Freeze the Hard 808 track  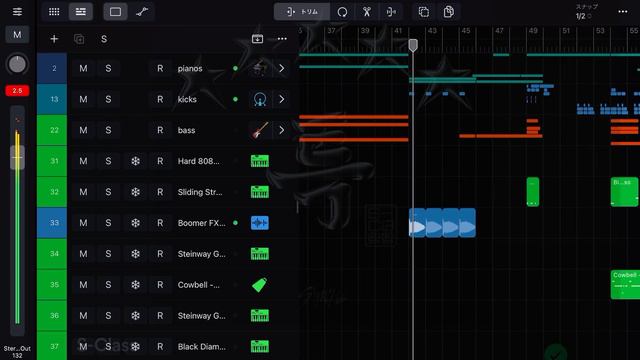pyautogui.click(x=136, y=161)
